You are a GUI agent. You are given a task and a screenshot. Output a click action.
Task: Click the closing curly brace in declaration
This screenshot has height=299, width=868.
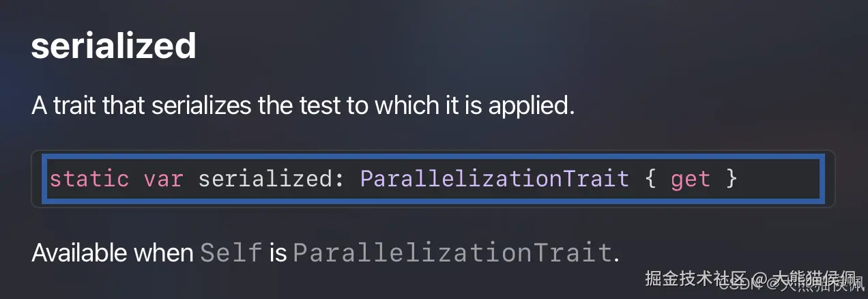(731, 179)
